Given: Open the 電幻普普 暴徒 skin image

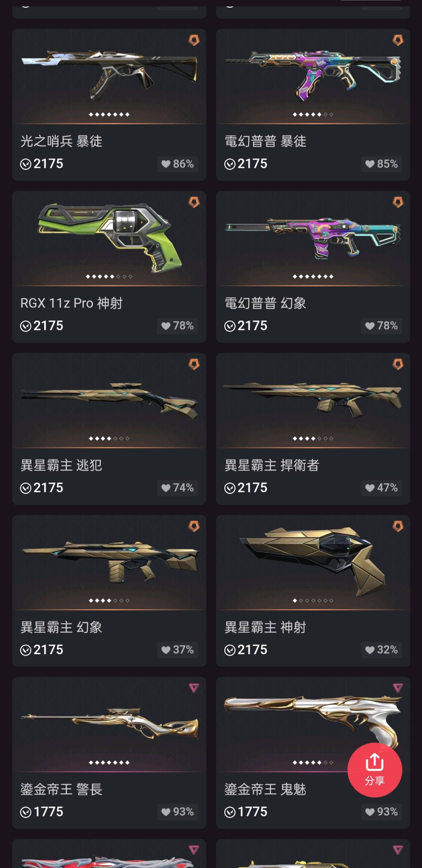Looking at the screenshot, I should point(313,75).
